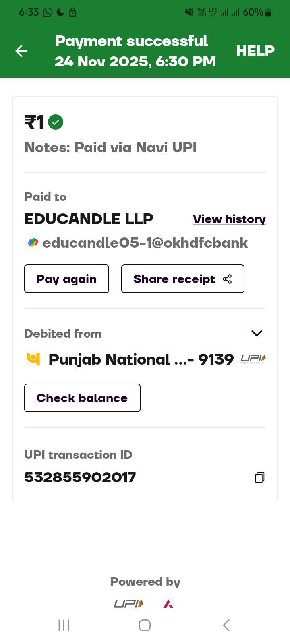Tap the Punjab National account ending 9139
Viewport: 290px width, 644px height.
coord(141,359)
